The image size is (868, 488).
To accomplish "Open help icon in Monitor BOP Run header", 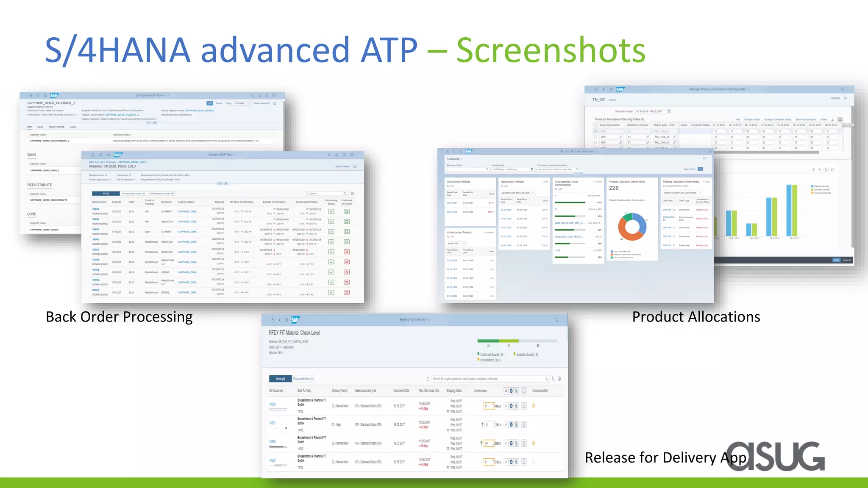I will [x=344, y=155].
